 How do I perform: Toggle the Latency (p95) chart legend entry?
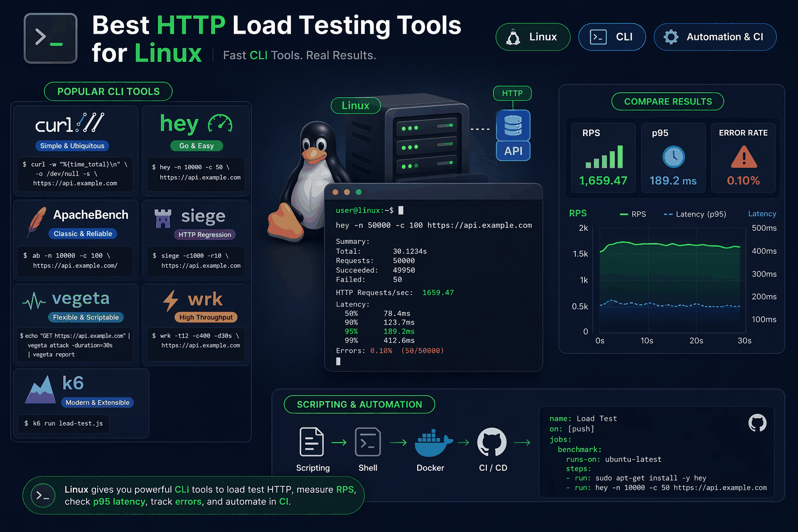(694, 214)
